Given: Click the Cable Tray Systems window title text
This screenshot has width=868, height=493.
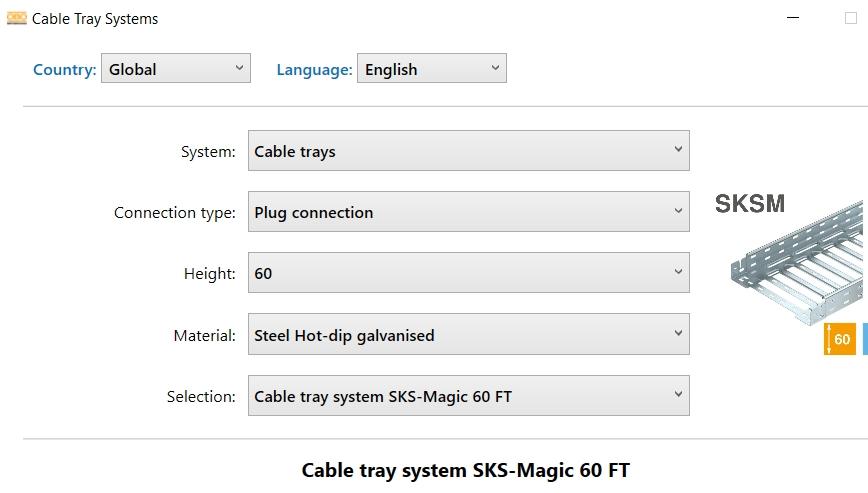Looking at the screenshot, I should 95,19.
